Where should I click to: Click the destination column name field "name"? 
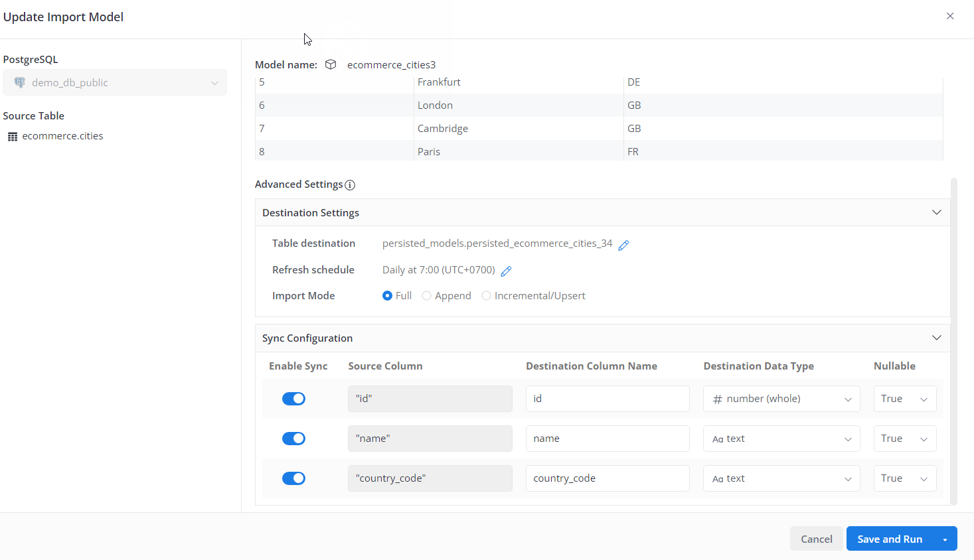pyautogui.click(x=608, y=439)
